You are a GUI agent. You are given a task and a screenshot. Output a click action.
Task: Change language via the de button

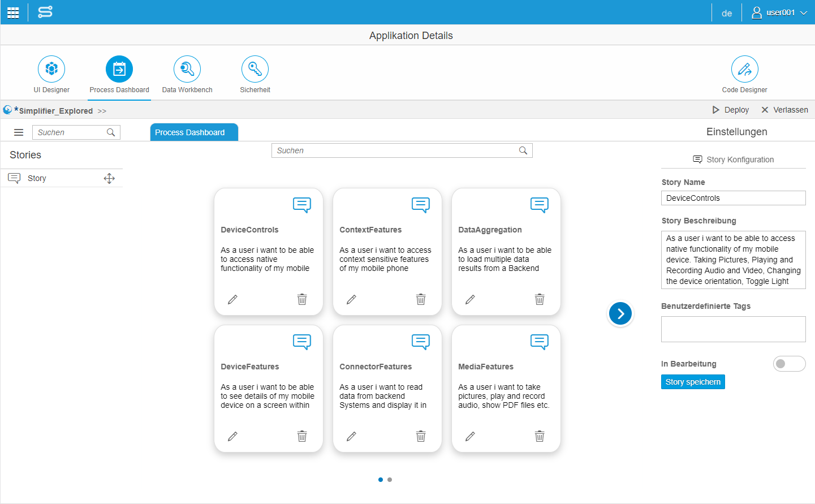727,13
